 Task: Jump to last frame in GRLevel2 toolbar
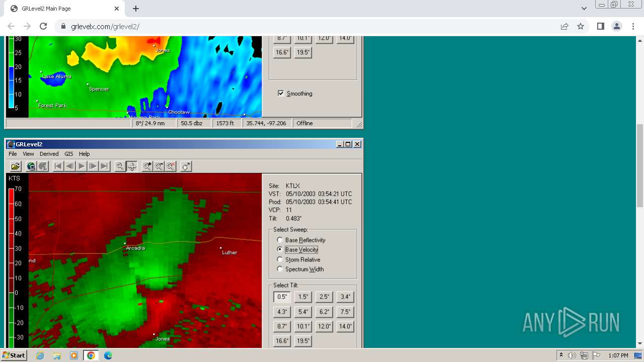(105, 166)
